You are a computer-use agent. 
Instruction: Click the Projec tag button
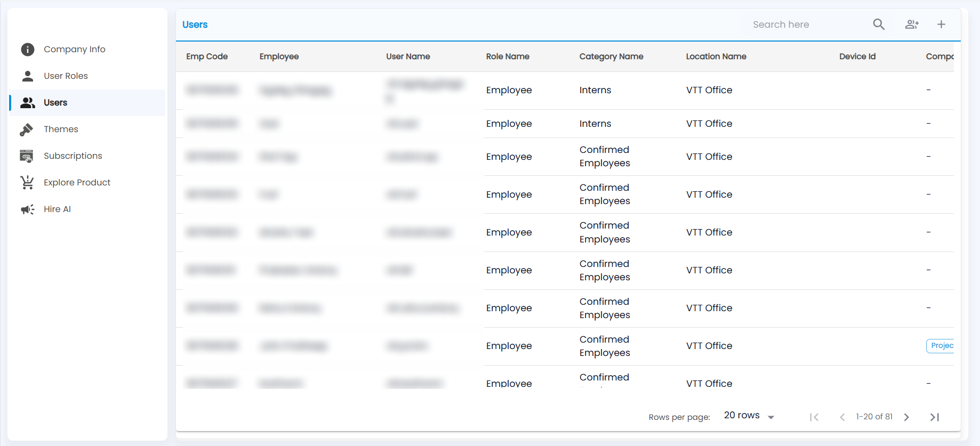(941, 346)
